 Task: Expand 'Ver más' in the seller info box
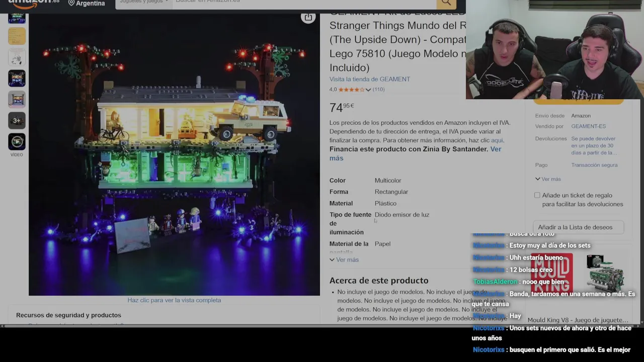click(x=548, y=179)
